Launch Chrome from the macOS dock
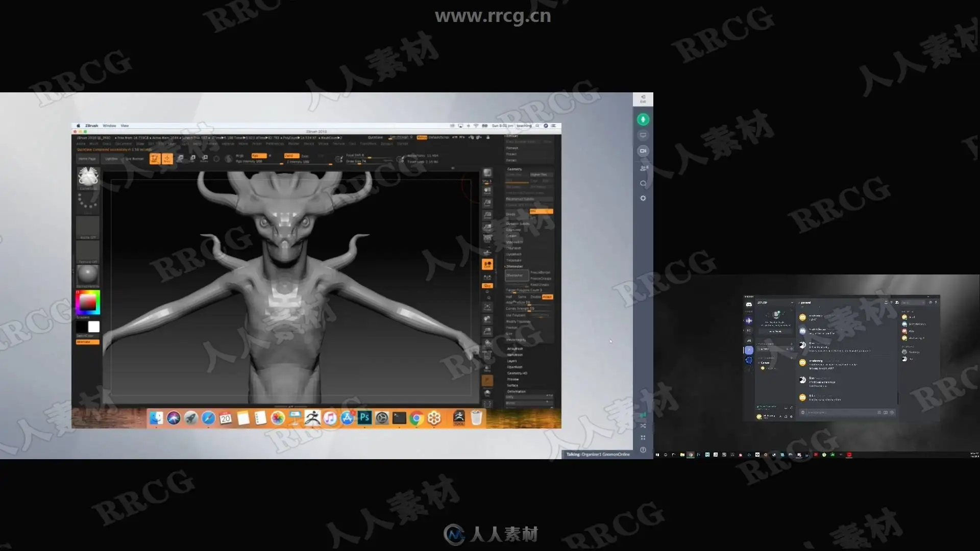The image size is (980, 551). [x=416, y=418]
